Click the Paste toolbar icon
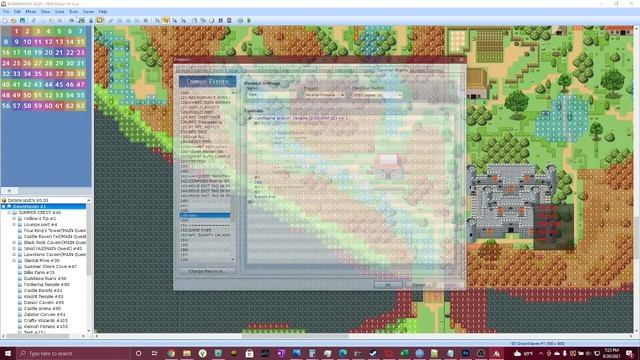640x360 pixels. (51, 20)
